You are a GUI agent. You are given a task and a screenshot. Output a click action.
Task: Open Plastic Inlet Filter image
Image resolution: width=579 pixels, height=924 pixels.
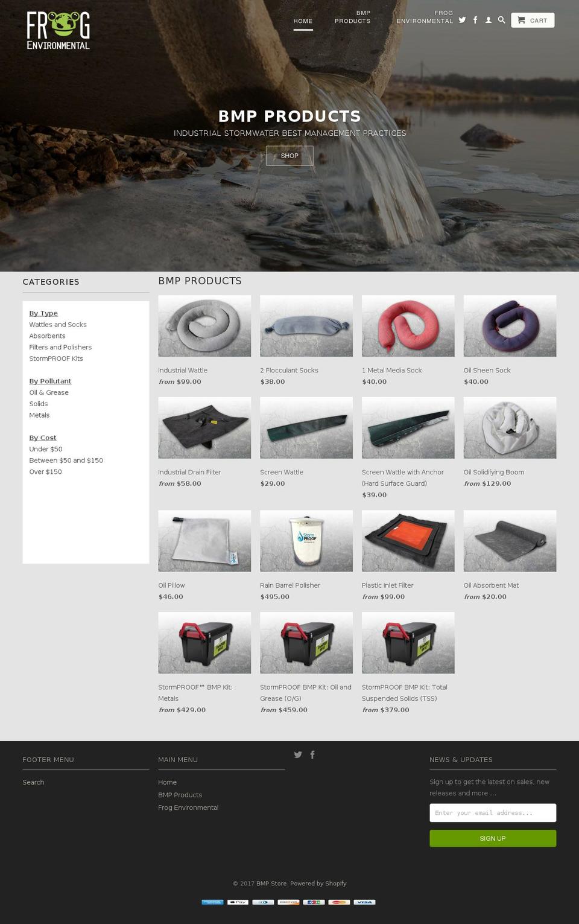pos(408,541)
